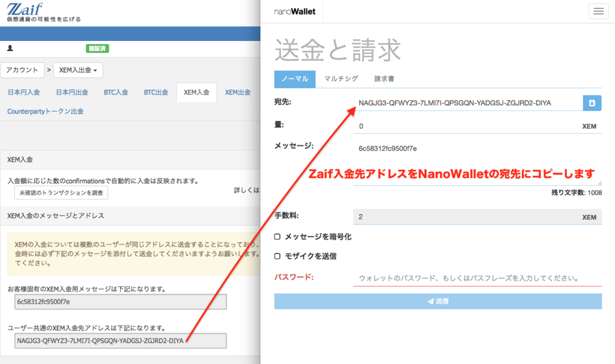The height and width of the screenshot is (364, 615).
Task: Click the user profile icon in Zaif
Action: click(10, 48)
